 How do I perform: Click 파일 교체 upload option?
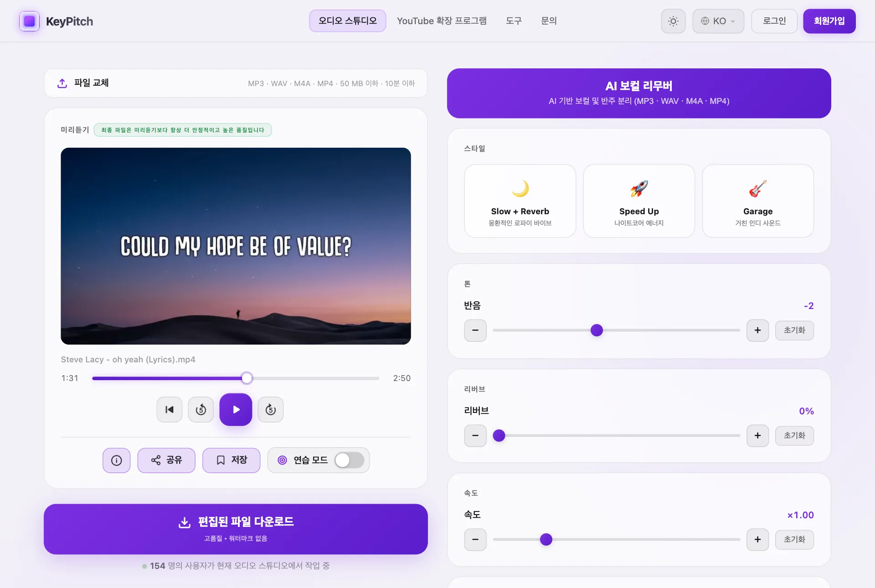point(236,83)
